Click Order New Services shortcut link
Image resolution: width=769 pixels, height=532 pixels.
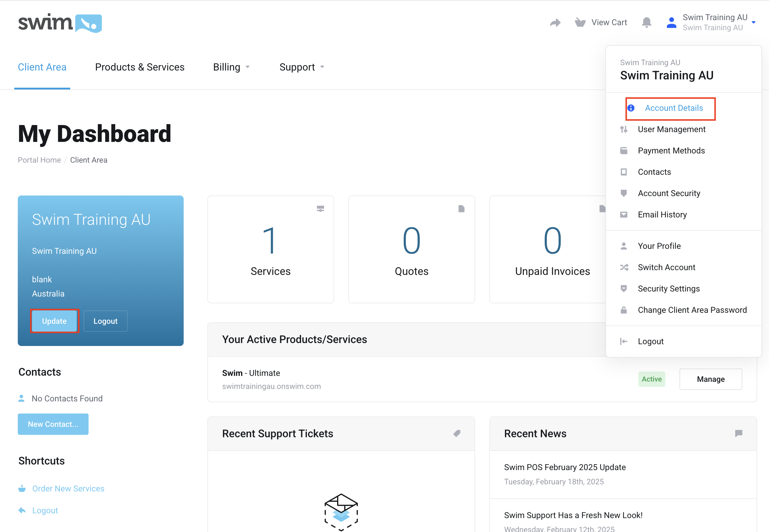pyautogui.click(x=68, y=488)
